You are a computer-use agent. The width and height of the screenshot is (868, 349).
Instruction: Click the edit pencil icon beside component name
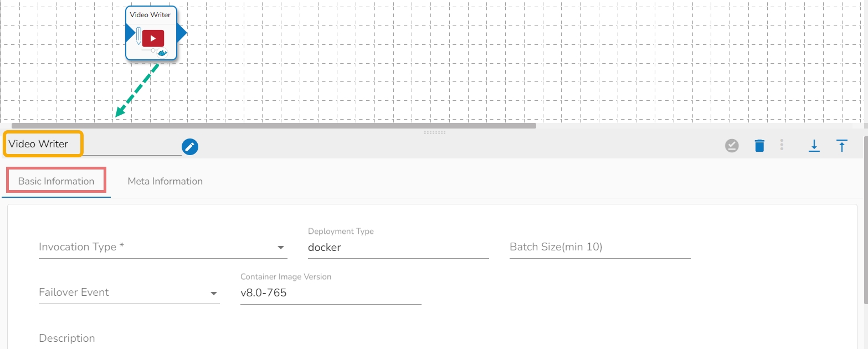[190, 147]
